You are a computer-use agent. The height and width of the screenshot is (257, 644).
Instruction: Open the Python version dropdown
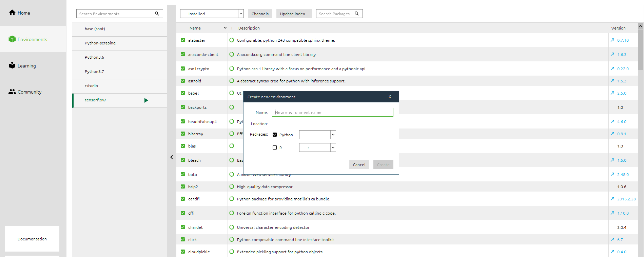tap(333, 135)
